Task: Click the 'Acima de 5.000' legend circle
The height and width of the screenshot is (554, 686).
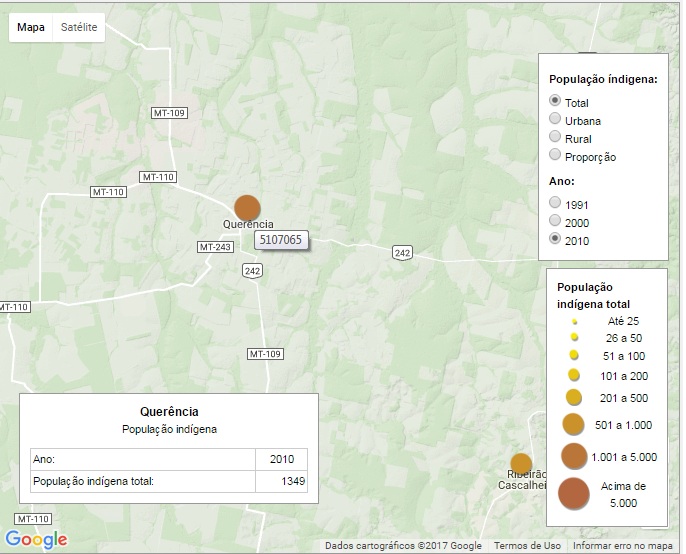Action: 573,495
